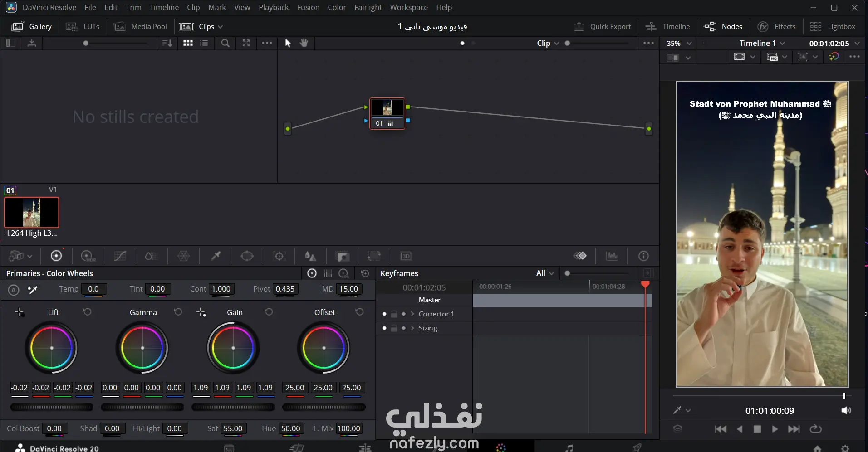Viewport: 868px width, 452px height.
Task: Switch gallery to list view
Action: (x=204, y=43)
